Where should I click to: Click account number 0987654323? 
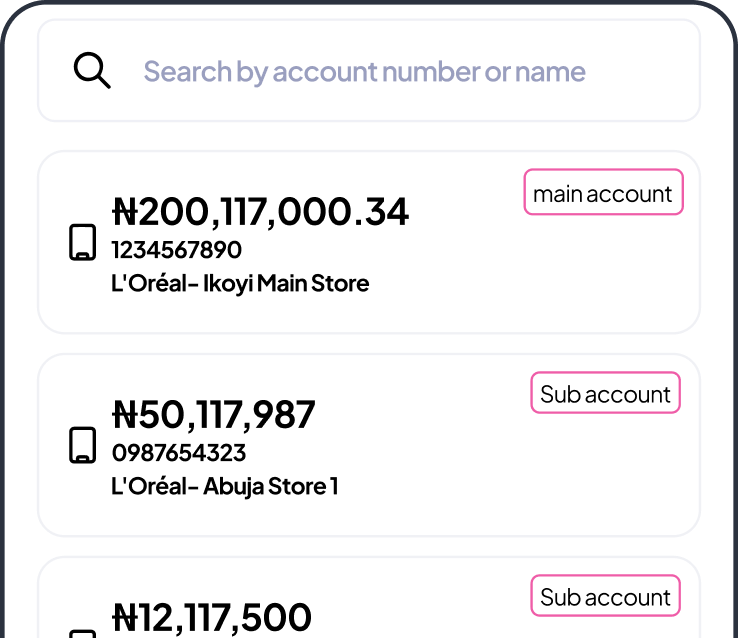click(179, 453)
